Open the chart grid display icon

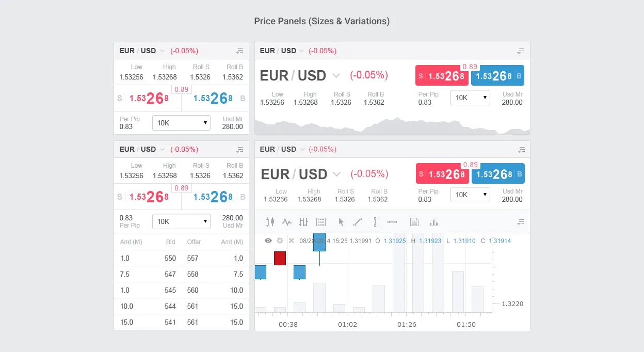coord(321,222)
